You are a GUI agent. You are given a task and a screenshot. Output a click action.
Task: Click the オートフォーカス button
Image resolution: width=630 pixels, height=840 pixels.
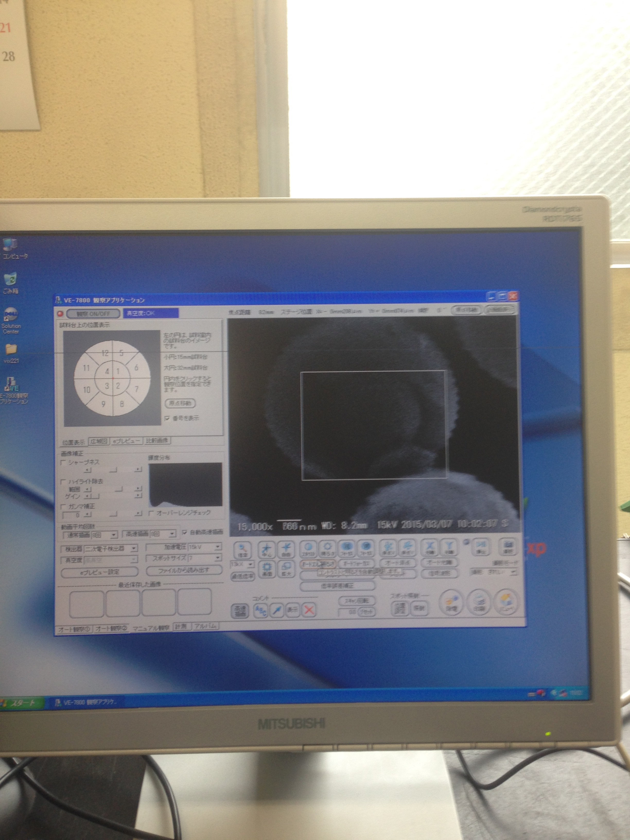click(357, 564)
